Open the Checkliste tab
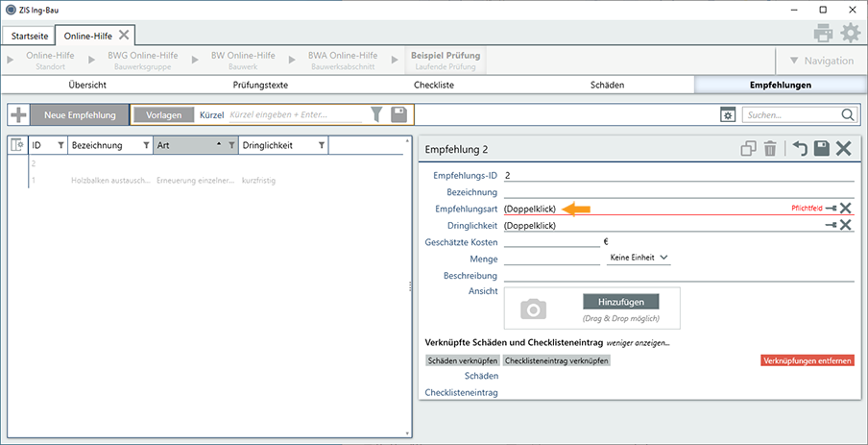The height and width of the screenshot is (445, 868). pyautogui.click(x=433, y=85)
